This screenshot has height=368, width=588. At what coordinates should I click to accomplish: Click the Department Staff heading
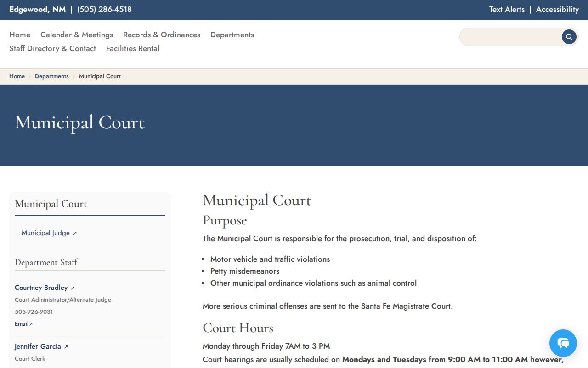(x=46, y=262)
